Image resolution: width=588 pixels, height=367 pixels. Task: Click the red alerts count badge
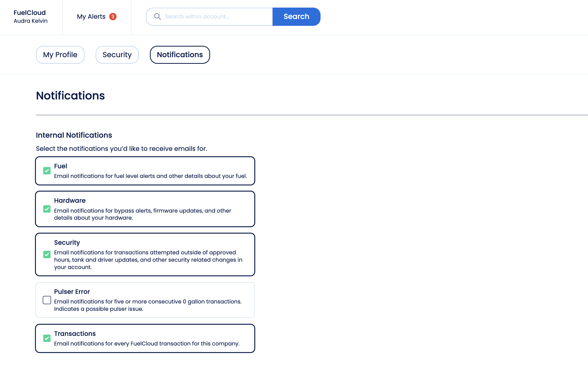coord(113,17)
